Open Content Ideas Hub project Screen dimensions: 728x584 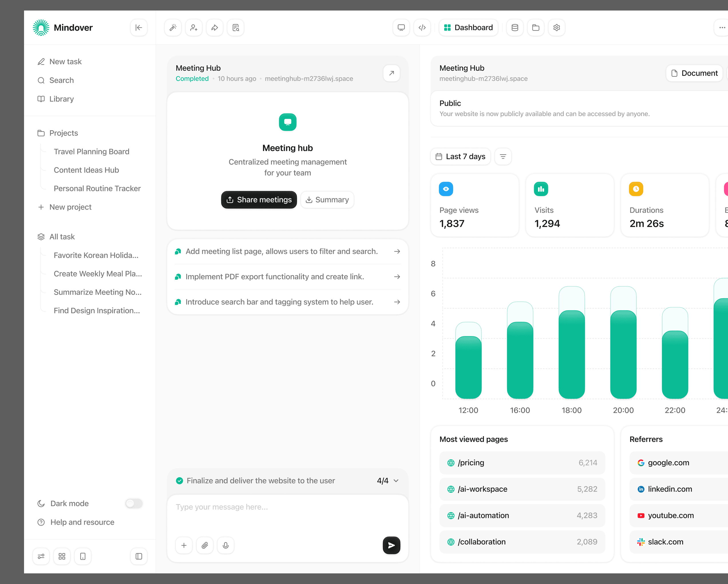tap(86, 170)
